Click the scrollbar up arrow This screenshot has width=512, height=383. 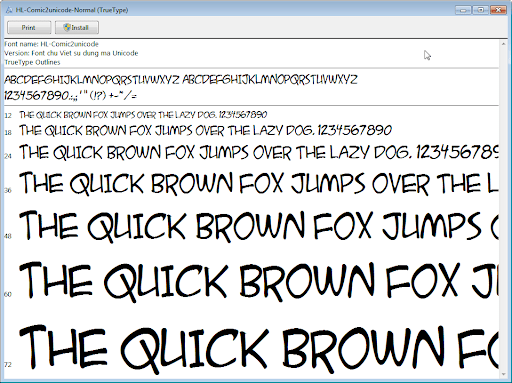503,44
